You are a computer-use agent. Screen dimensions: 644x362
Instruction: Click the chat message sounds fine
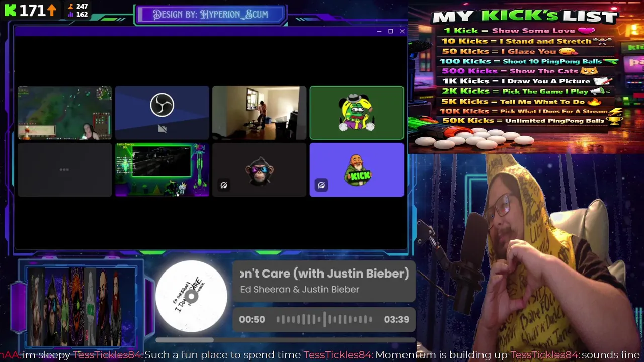[x=610, y=355]
